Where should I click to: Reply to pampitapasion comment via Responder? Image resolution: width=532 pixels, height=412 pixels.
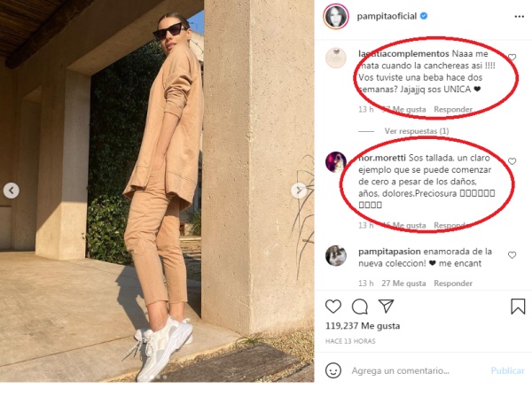tap(453, 284)
